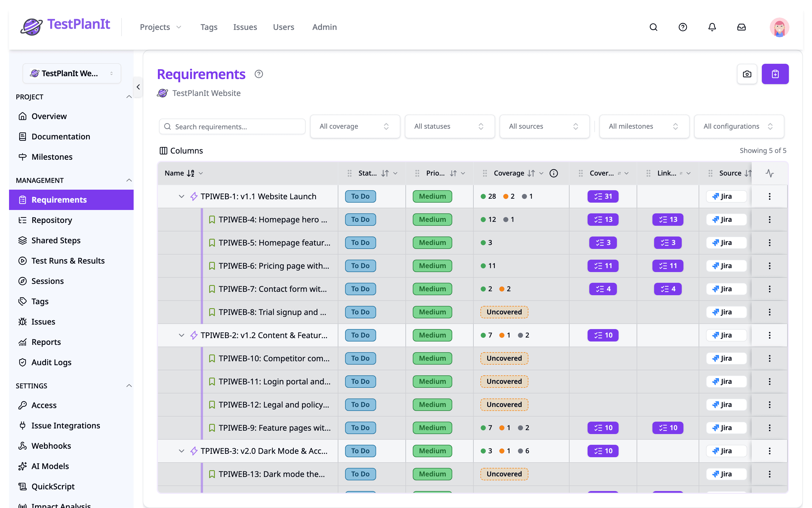Viewport: 812px width, 508px height.
Task: Collapse the MANAGEMENT sidebar section
Action: tap(129, 180)
